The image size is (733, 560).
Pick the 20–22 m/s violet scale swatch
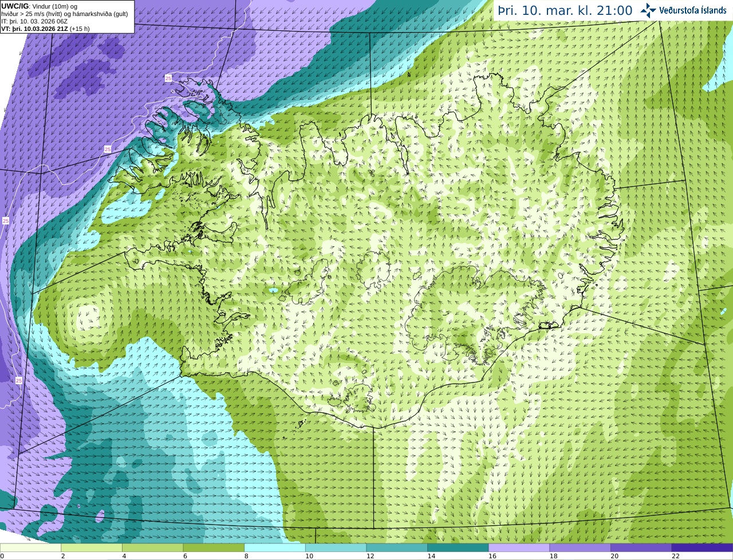pyautogui.click(x=641, y=547)
